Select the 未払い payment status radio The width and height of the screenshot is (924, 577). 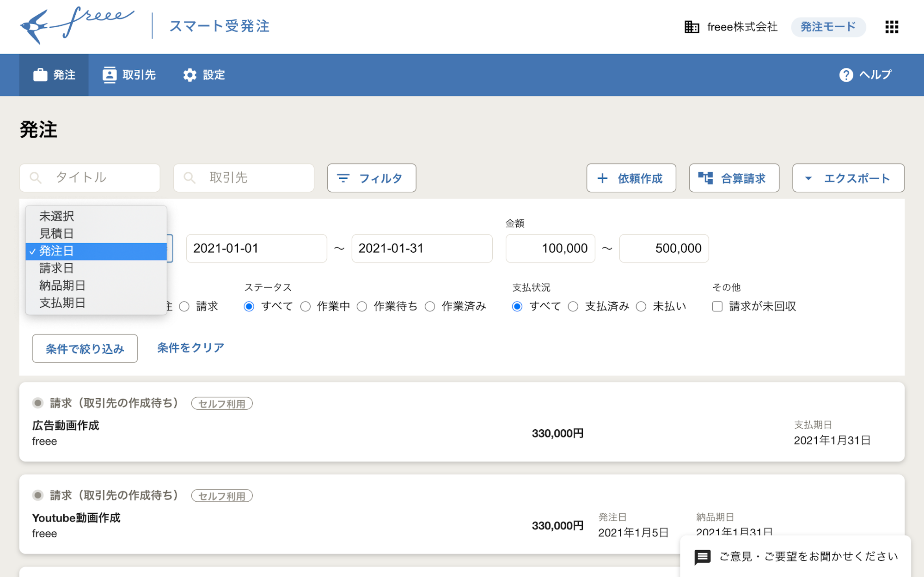pyautogui.click(x=642, y=306)
